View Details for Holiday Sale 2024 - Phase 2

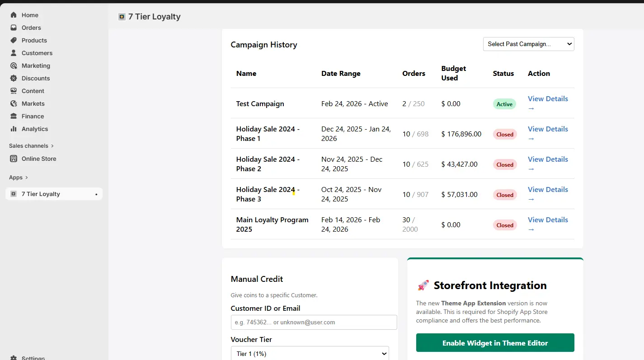548,164
